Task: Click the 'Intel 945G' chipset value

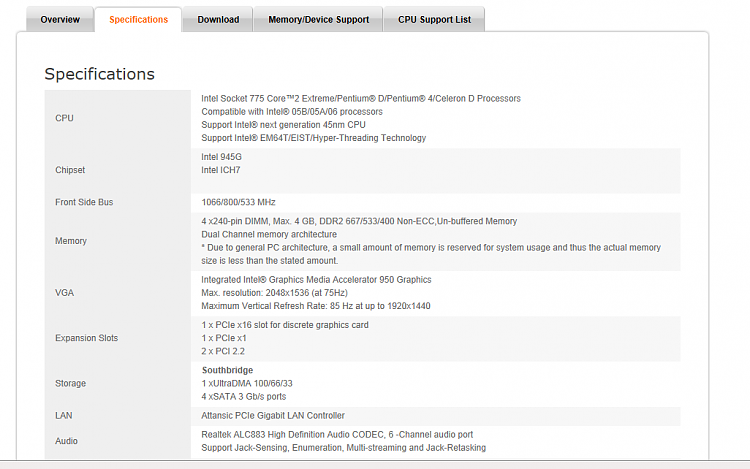Action: (x=221, y=157)
